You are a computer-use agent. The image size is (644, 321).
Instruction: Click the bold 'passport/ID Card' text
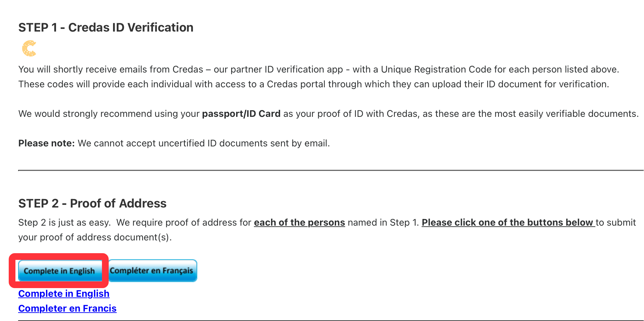241,114
